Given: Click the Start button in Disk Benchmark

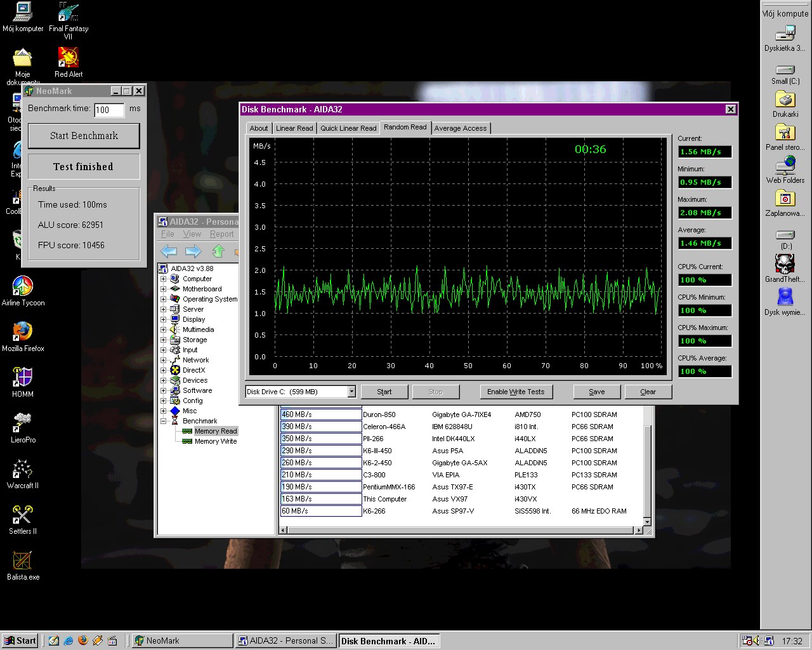Looking at the screenshot, I should (x=384, y=392).
